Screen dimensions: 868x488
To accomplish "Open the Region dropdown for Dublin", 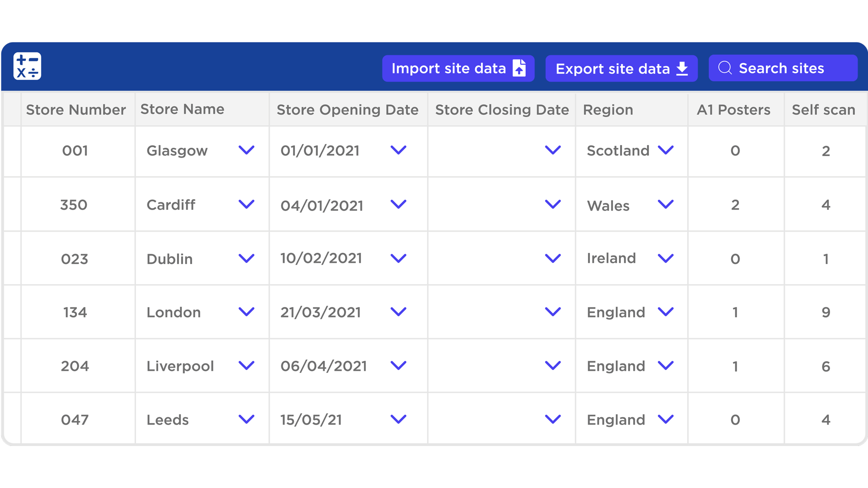I will tap(665, 258).
